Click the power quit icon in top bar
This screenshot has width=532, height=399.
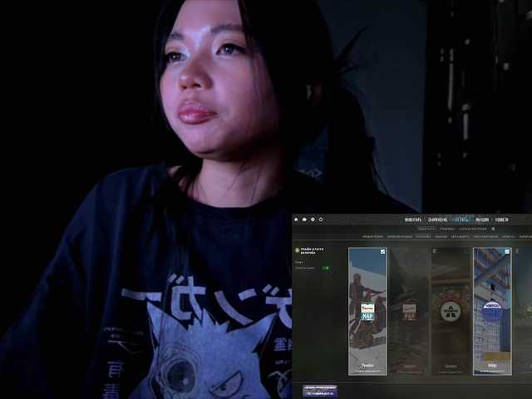point(321,219)
